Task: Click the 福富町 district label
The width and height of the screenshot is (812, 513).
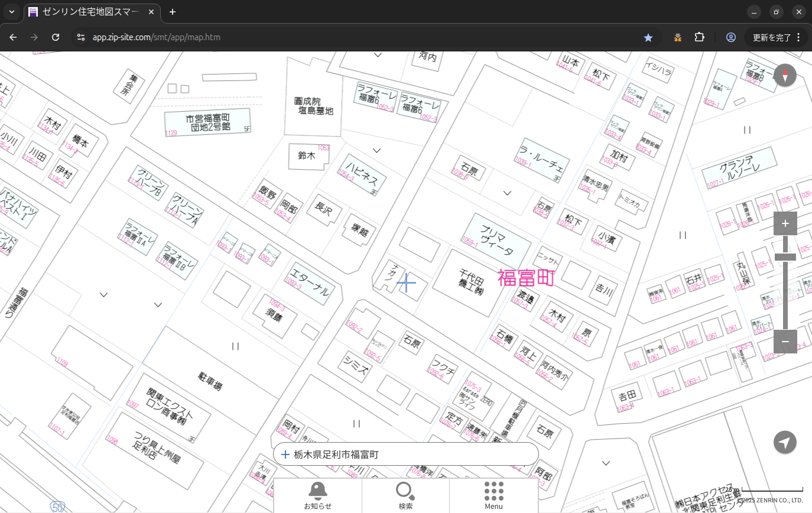Action: (526, 278)
